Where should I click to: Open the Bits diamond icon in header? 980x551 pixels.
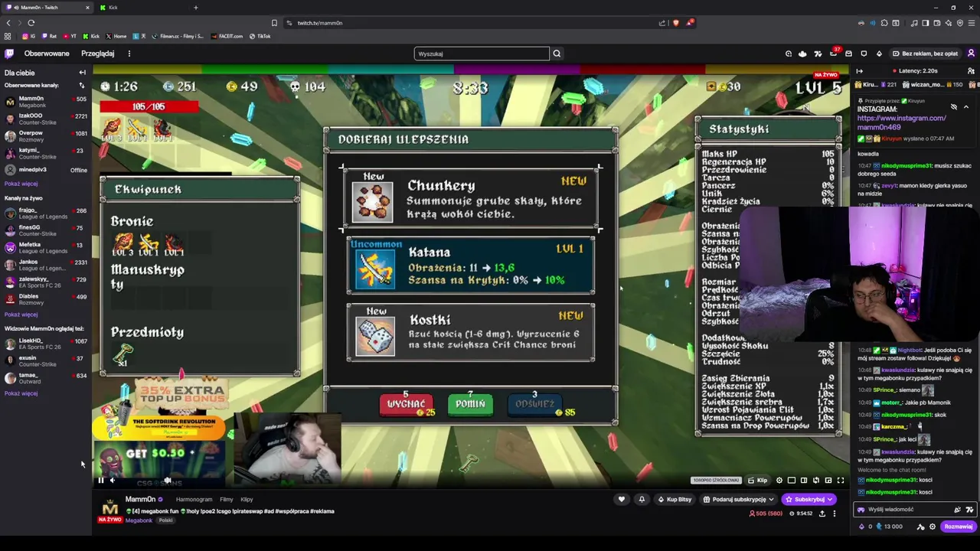879,54
